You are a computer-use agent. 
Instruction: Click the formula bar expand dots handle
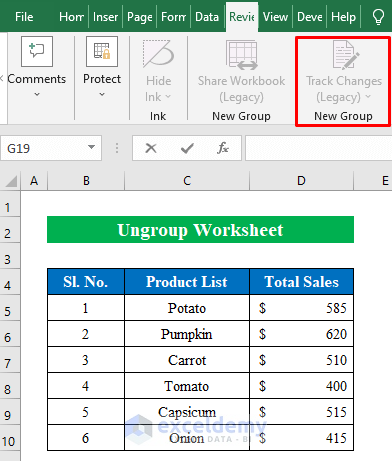(x=117, y=148)
